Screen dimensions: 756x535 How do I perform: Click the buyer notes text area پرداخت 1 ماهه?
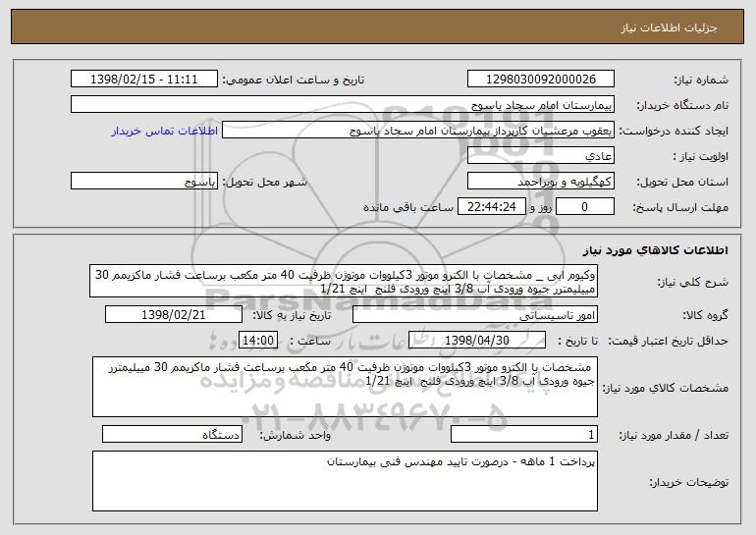coord(345,481)
